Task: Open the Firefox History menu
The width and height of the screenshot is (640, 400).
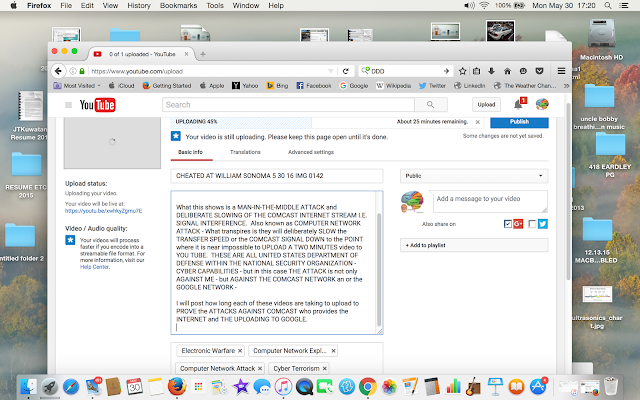Action: point(139,6)
